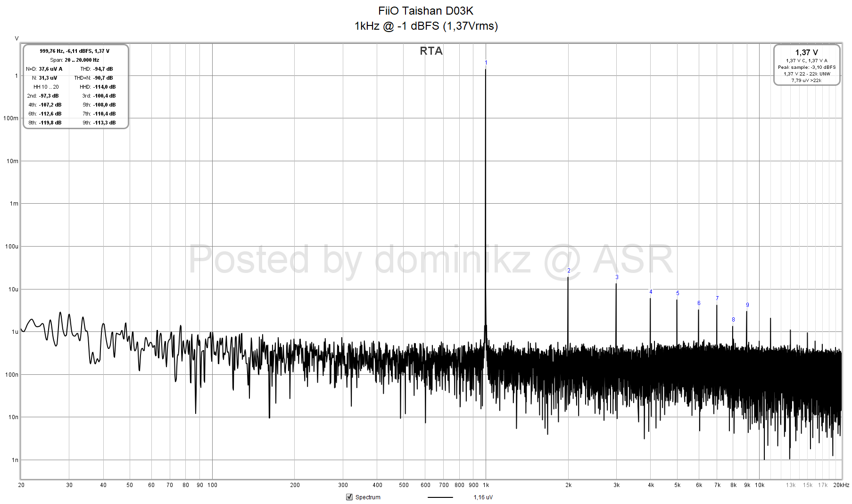Click the 10k frequency axis label
This screenshot has width=852, height=504.
click(x=760, y=485)
